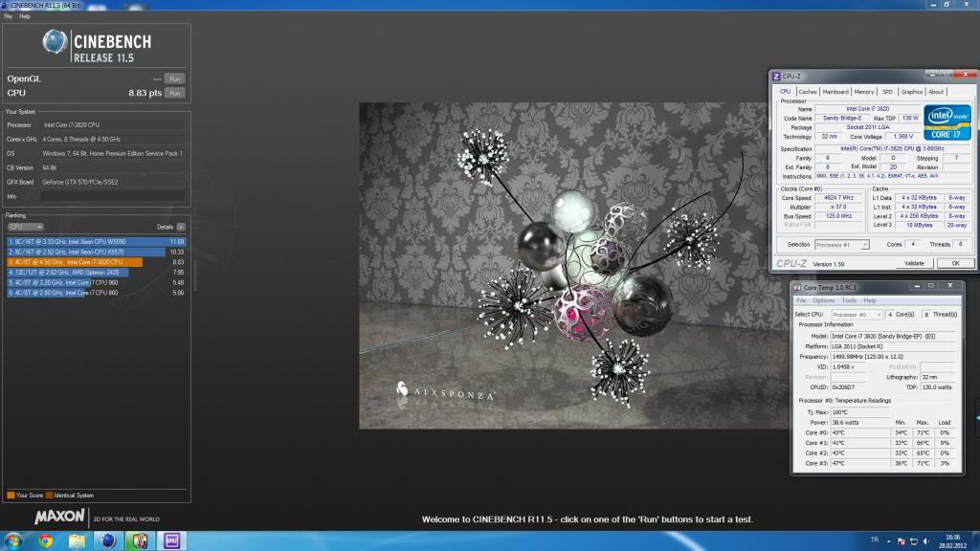Click Core Temp Model field text

click(893, 336)
